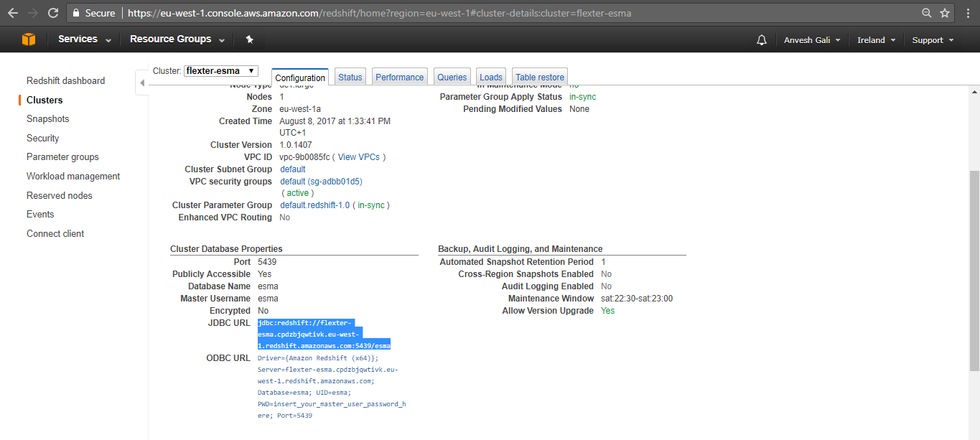Image resolution: width=980 pixels, height=440 pixels.
Task: Open Reserved nodes in the sidebar
Action: [x=60, y=196]
